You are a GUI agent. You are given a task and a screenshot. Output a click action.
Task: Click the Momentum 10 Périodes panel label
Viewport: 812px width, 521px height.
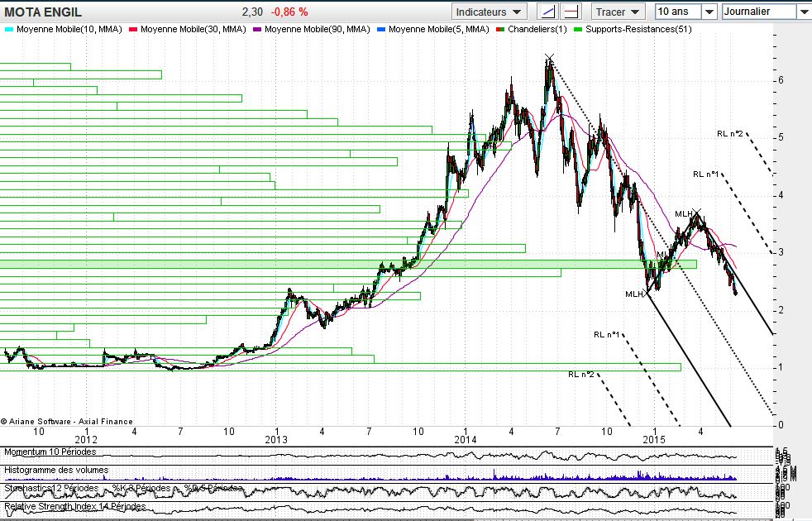[x=50, y=452]
